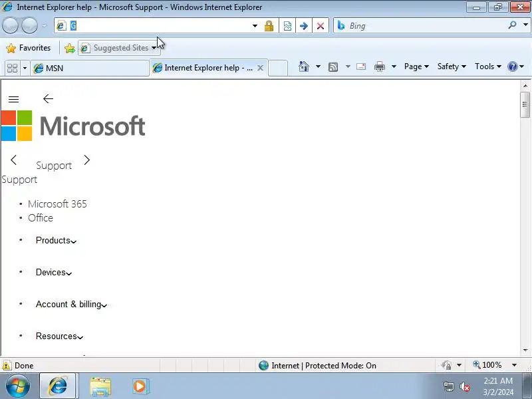Viewport: 532px width, 399px height.
Task: Open the Page menu
Action: point(416,66)
